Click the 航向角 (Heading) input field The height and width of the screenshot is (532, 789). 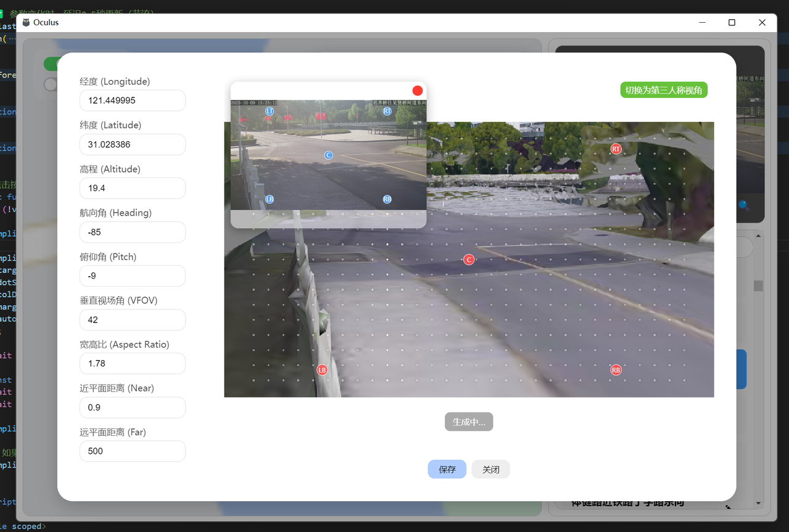[133, 232]
